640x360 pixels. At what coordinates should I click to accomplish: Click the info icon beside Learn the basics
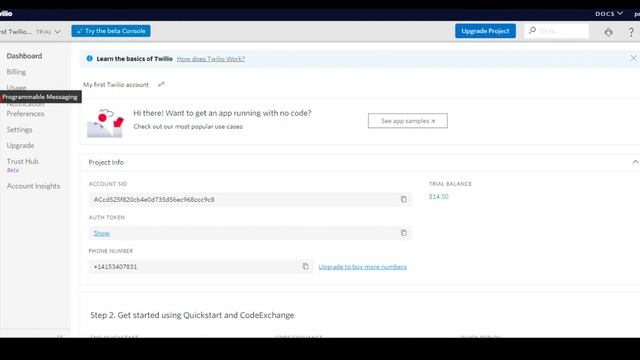(89, 58)
